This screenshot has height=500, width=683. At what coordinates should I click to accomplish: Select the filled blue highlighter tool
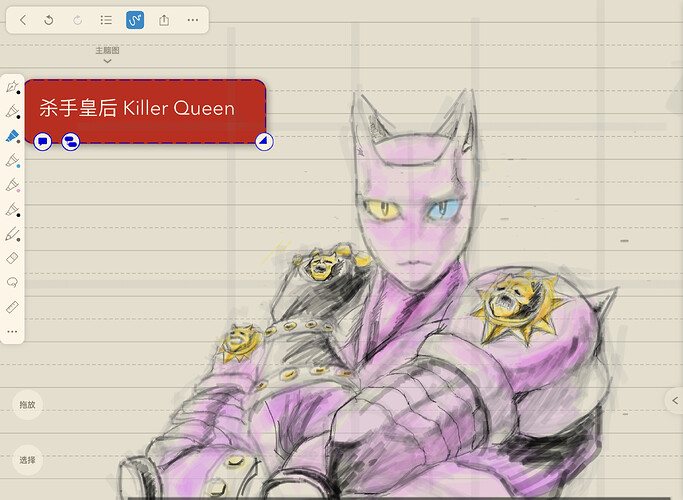[x=12, y=135]
